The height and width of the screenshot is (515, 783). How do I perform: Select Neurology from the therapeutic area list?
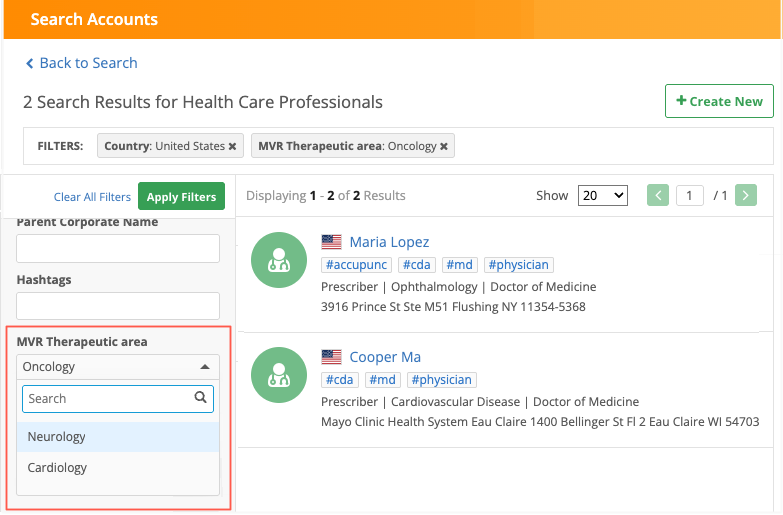point(57,437)
